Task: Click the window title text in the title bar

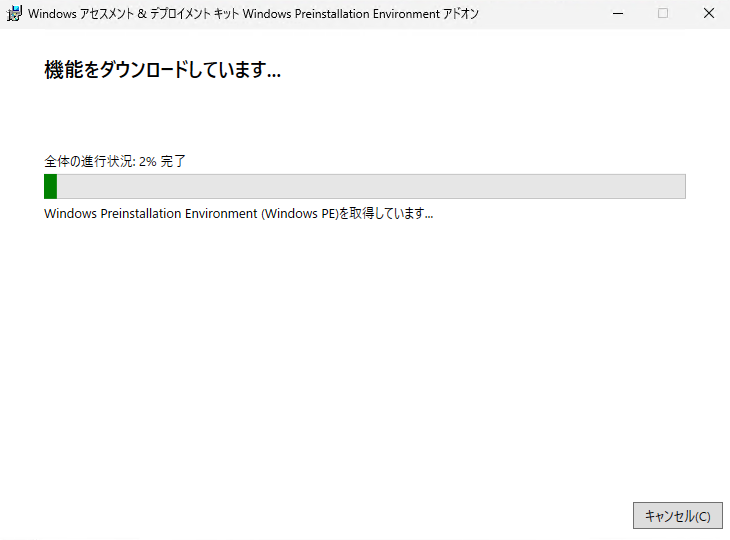Action: [x=253, y=14]
